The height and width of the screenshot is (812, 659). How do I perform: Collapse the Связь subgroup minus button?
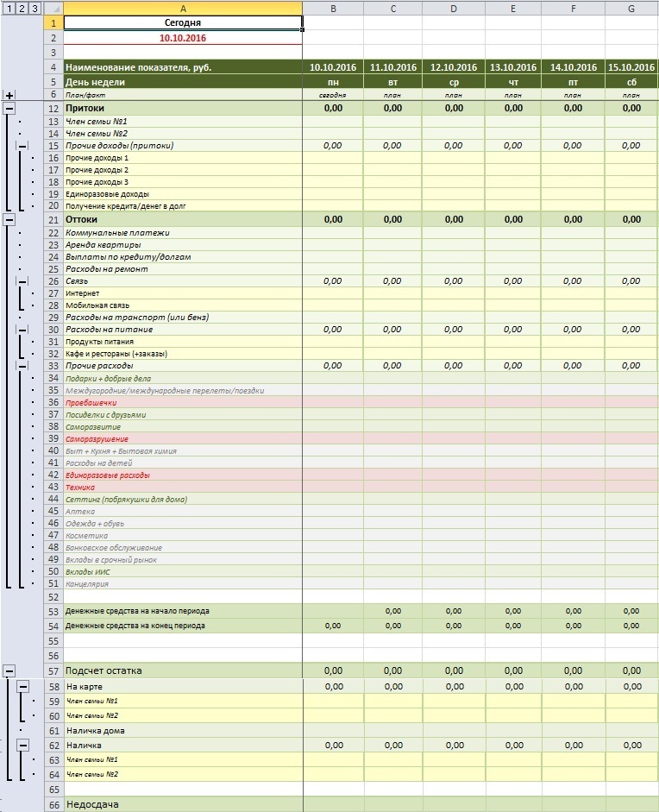pyautogui.click(x=22, y=281)
